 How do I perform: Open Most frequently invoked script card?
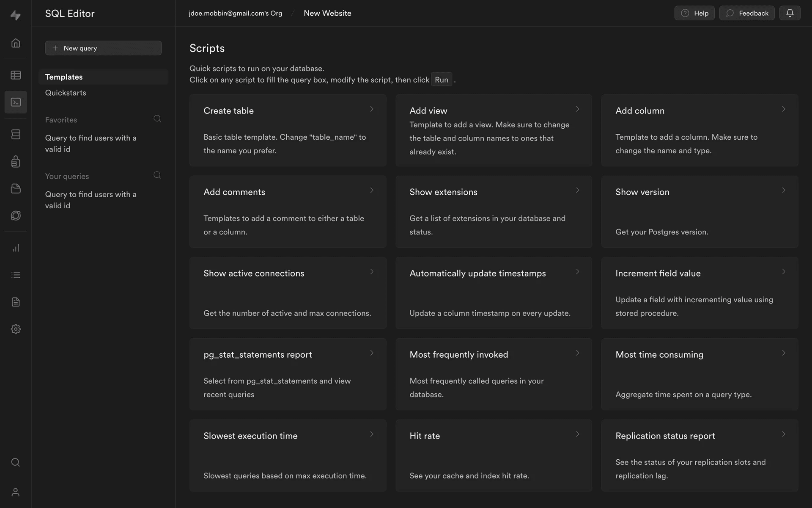pos(494,374)
